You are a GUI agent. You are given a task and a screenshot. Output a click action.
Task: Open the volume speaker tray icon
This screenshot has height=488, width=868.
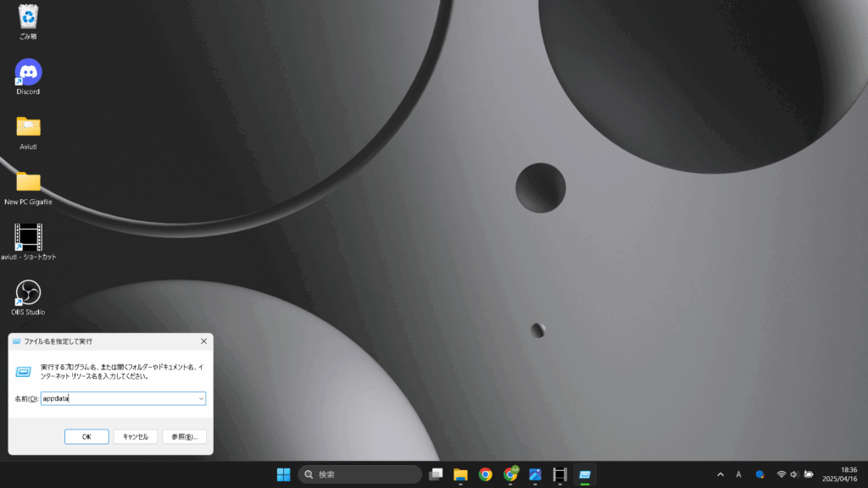(x=794, y=474)
